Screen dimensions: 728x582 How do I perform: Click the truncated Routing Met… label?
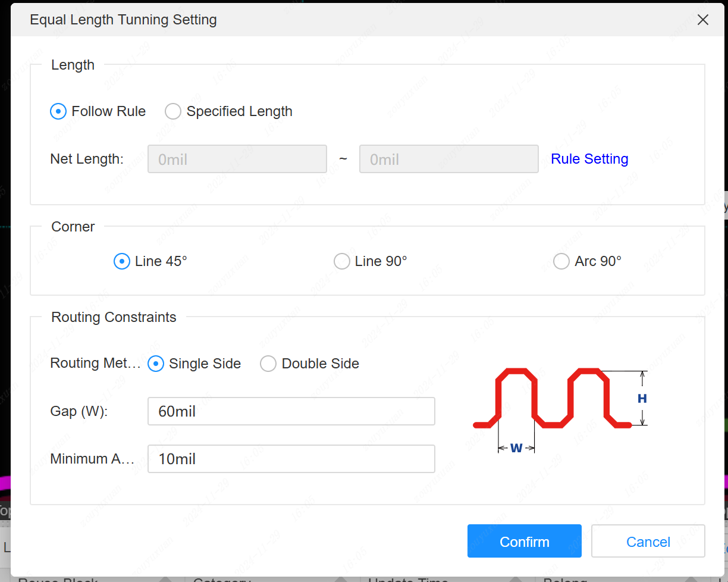pos(95,364)
